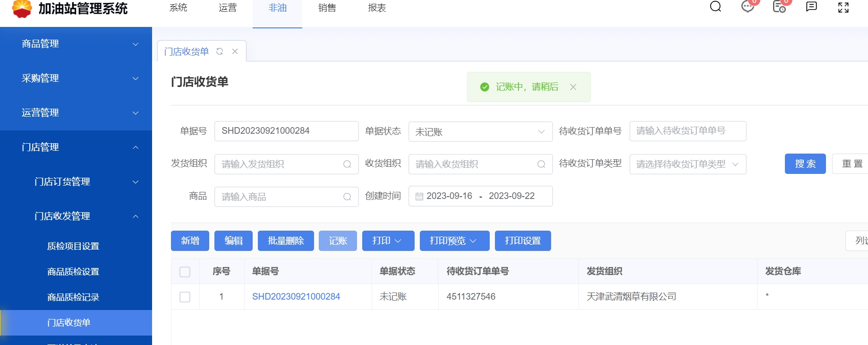The height and width of the screenshot is (345, 868).
Task: Open the 待收货订单类型 dropdown
Action: 687,164
